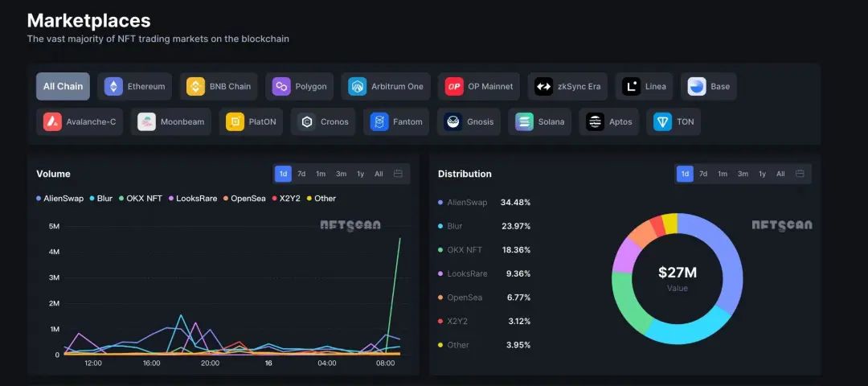868x386 pixels.
Task: Click the PlatON yellow logo icon
Action: (235, 122)
